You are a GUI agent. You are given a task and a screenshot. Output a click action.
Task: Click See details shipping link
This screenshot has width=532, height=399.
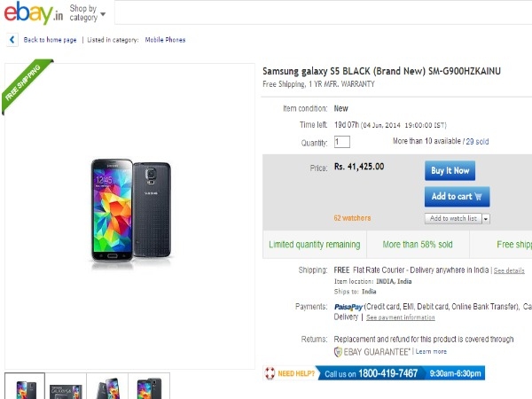pyautogui.click(x=509, y=270)
